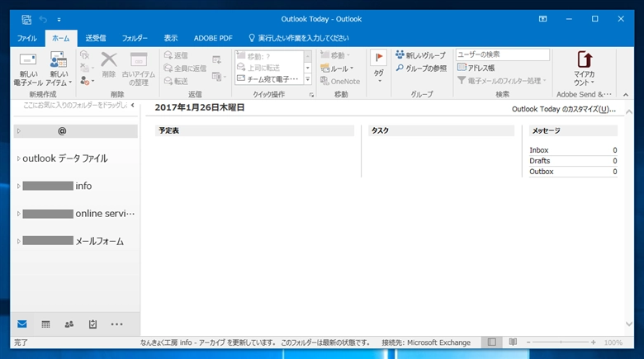
Task: Click the 転送 forward button
Action: (x=176, y=81)
